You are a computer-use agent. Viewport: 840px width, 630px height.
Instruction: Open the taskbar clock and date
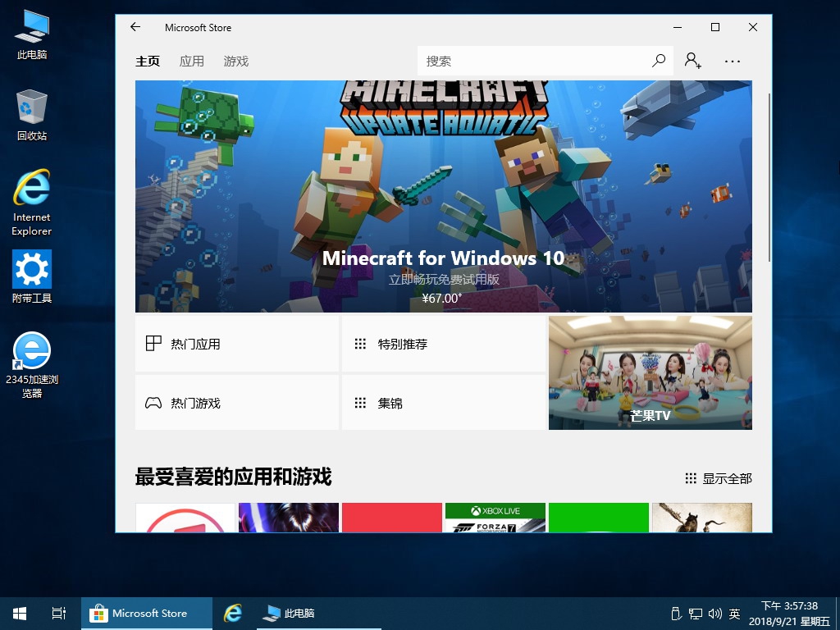point(789,614)
